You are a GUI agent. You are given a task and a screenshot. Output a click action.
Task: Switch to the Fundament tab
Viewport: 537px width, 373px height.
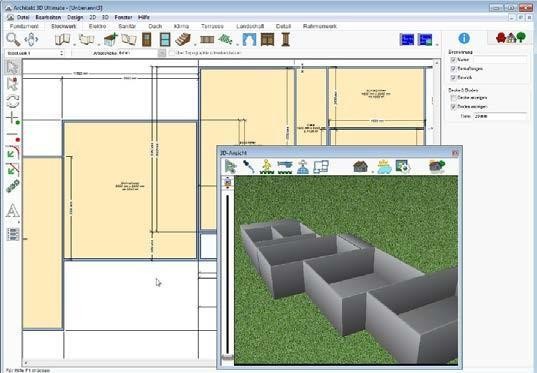click(24, 26)
